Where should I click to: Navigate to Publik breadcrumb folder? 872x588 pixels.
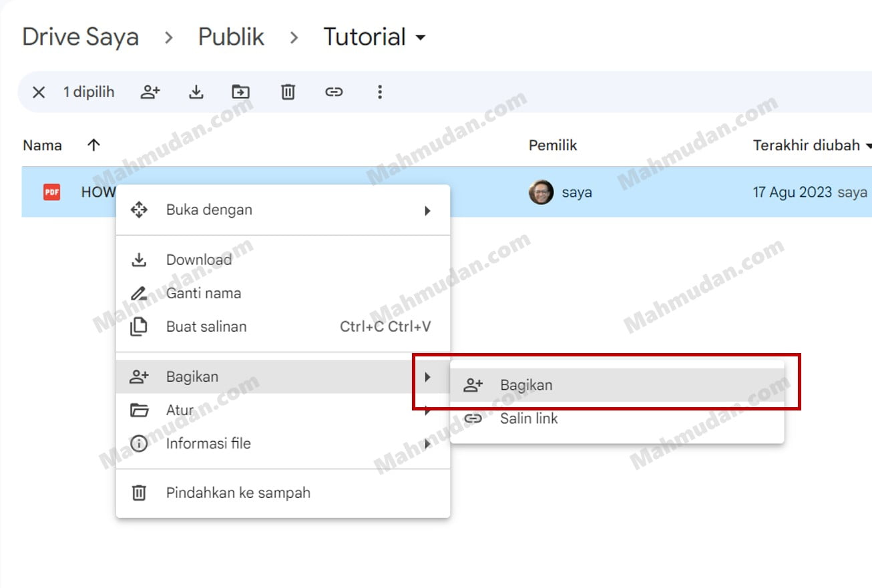pos(231,37)
